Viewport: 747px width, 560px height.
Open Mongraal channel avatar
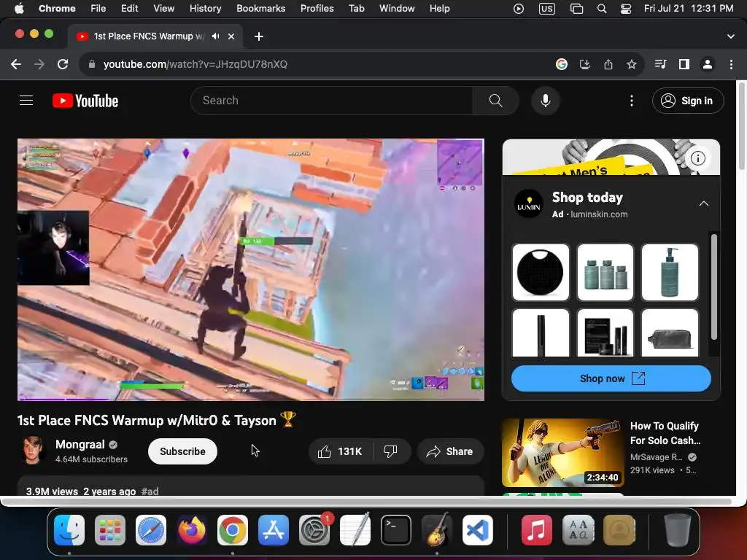point(32,451)
